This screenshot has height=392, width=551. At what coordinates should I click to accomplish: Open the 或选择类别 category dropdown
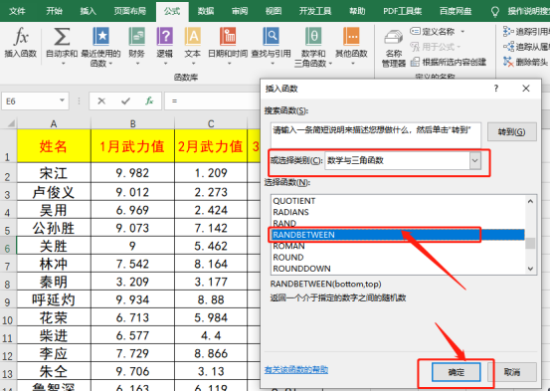475,160
